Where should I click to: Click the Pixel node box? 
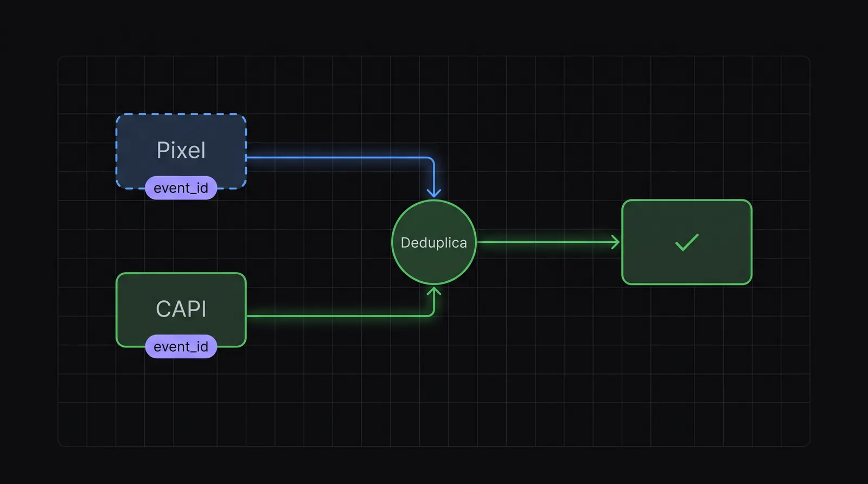pyautogui.click(x=181, y=151)
